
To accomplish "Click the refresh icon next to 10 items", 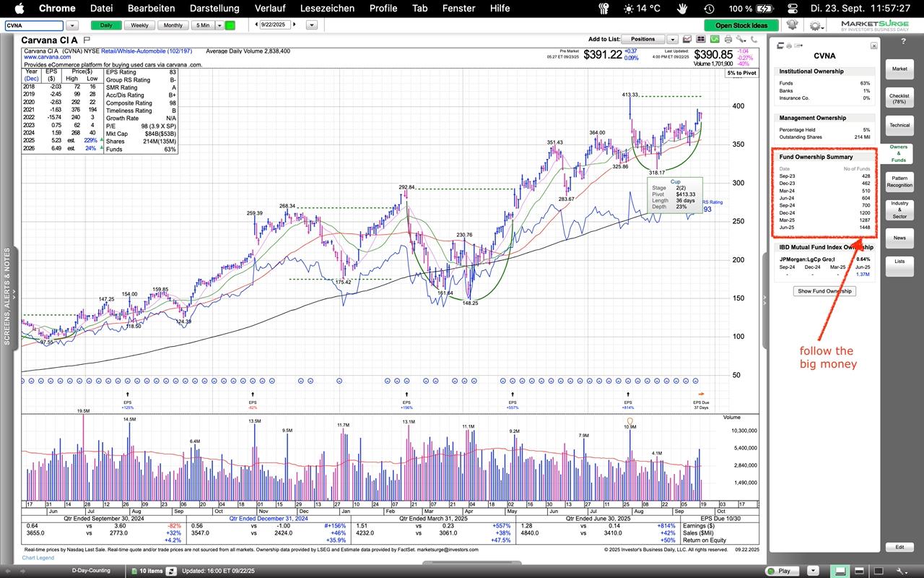I will point(171,571).
